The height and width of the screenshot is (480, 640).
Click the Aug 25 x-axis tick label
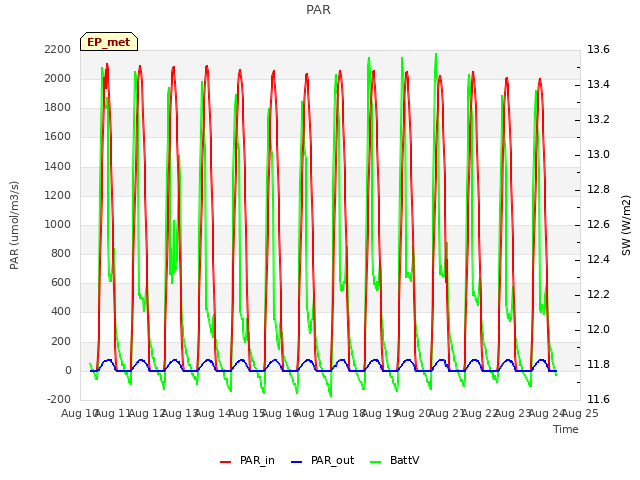click(580, 413)
